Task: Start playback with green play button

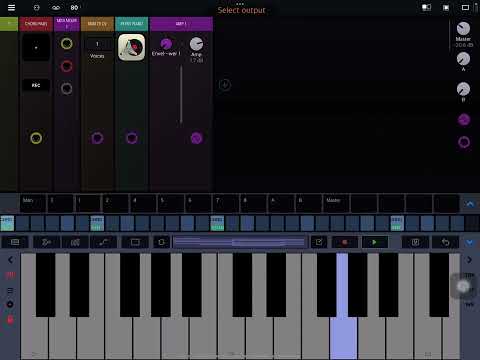Action: point(375,242)
